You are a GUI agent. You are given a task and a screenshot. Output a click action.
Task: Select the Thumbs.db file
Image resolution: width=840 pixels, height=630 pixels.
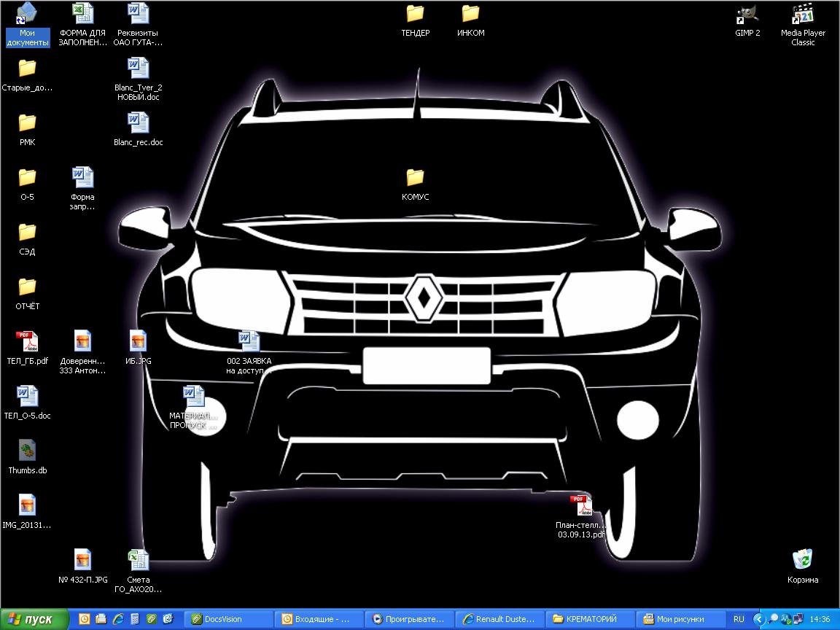27,457
